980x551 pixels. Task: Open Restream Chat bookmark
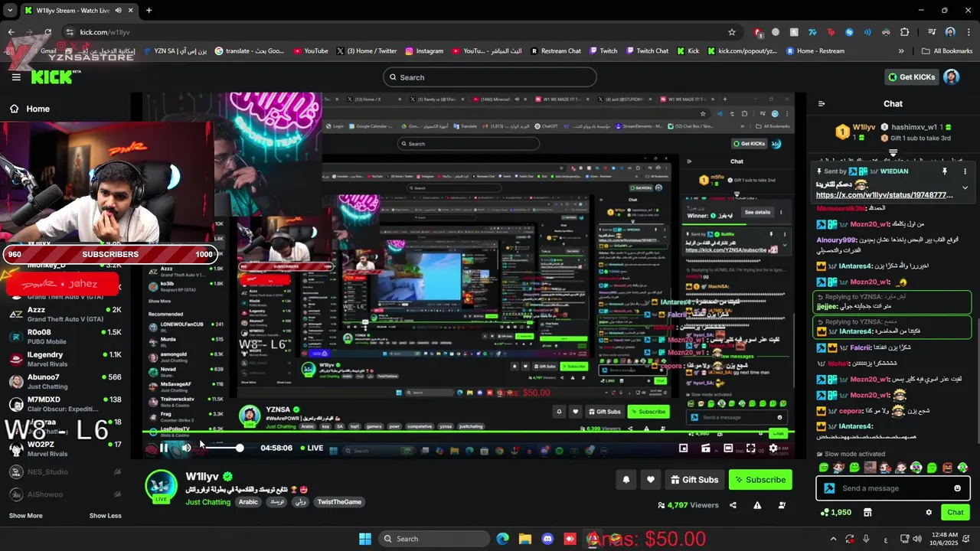click(556, 51)
